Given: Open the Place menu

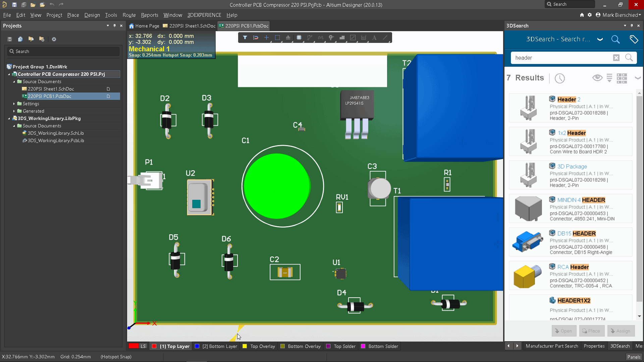Looking at the screenshot, I should (x=73, y=15).
